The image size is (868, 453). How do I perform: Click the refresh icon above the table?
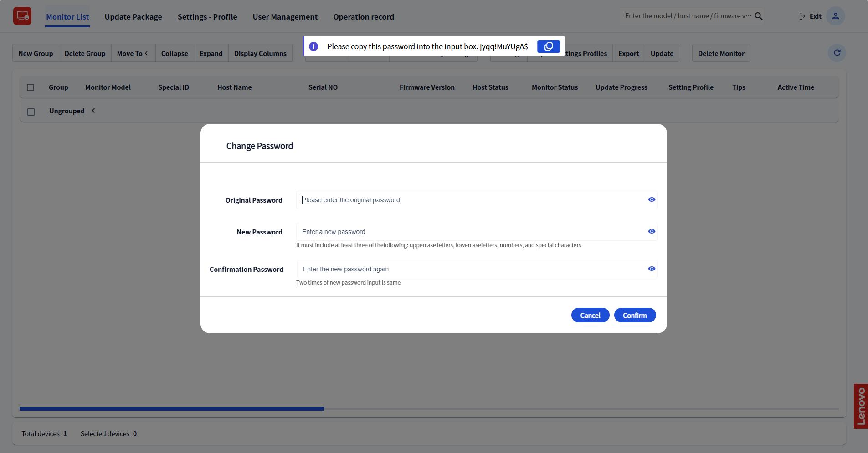coord(837,53)
